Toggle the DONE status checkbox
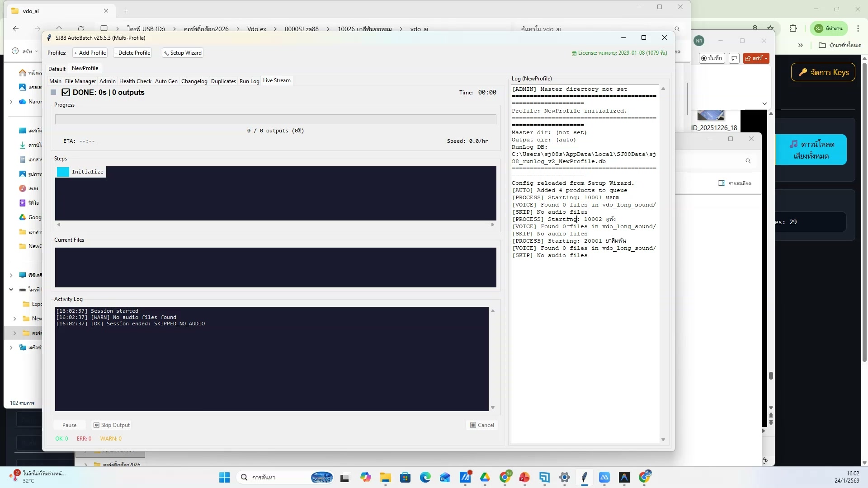Viewport: 868px width, 488px height. pyautogui.click(x=66, y=92)
